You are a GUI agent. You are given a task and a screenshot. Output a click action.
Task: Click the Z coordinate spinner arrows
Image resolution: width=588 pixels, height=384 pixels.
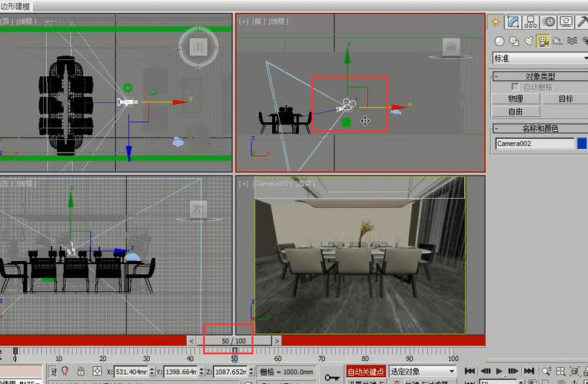click(x=251, y=372)
